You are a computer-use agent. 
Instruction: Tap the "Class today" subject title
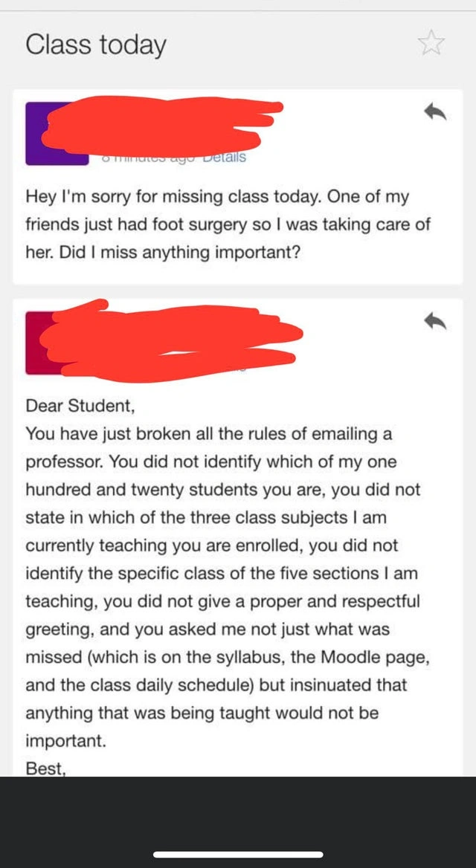point(95,45)
